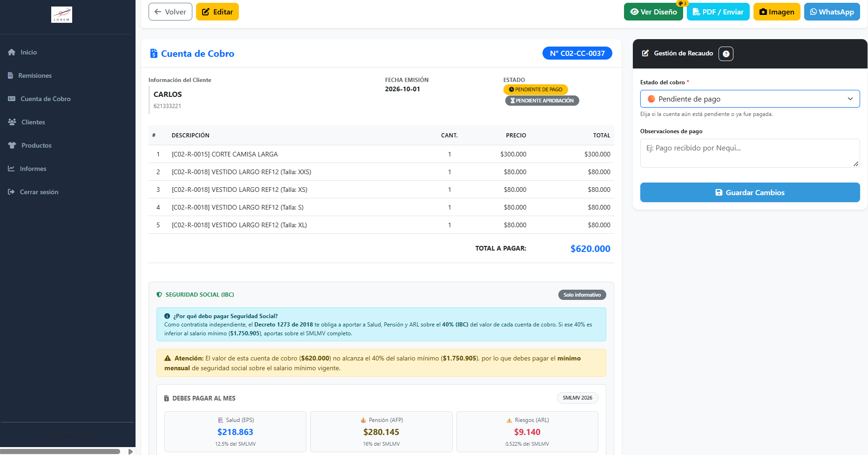Viewport: 868px width, 455px height.
Task: Click the horizontal scrollbar under the sidebar
Action: (x=60, y=451)
